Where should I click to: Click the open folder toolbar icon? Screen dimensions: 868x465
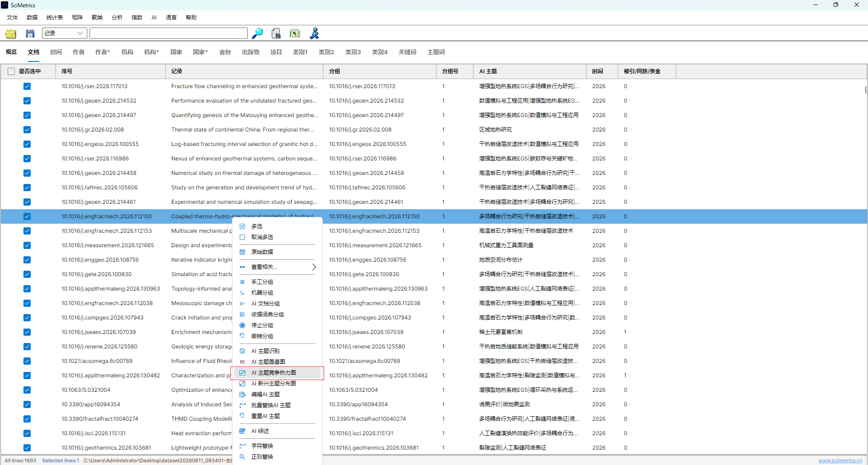pos(11,33)
